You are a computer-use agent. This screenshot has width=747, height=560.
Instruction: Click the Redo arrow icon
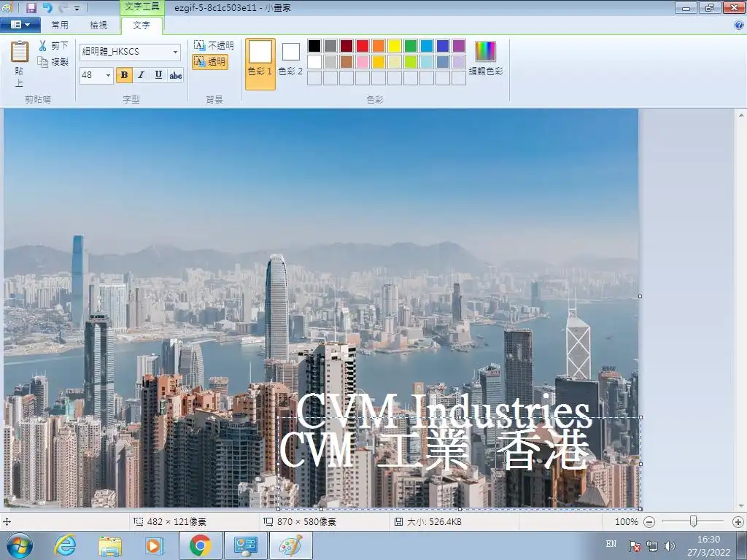(63, 7)
